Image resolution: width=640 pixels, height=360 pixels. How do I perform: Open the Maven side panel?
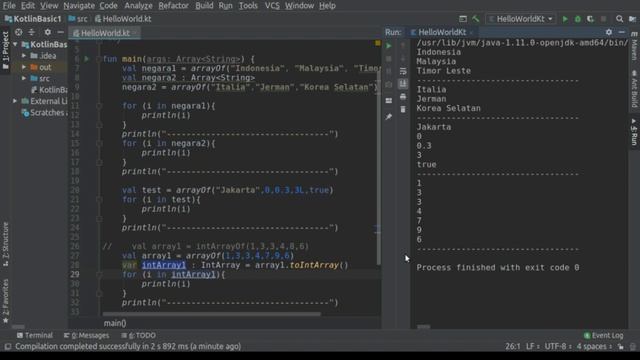click(x=634, y=46)
